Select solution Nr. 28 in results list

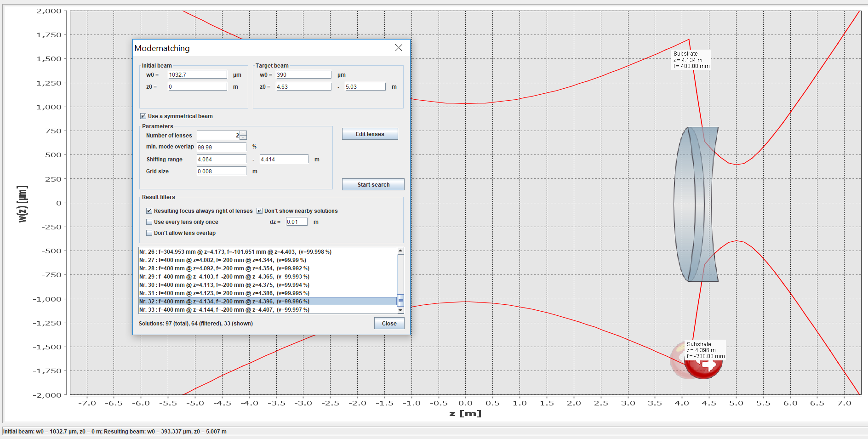coord(268,268)
